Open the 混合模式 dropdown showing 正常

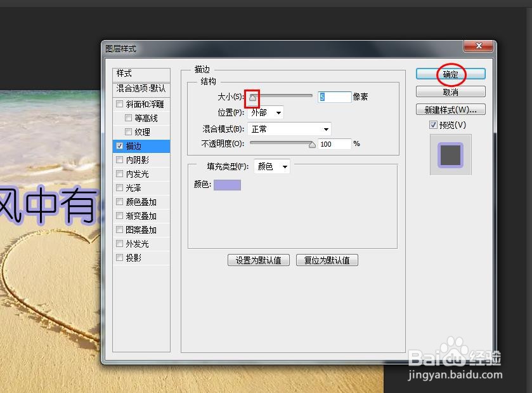pos(289,129)
